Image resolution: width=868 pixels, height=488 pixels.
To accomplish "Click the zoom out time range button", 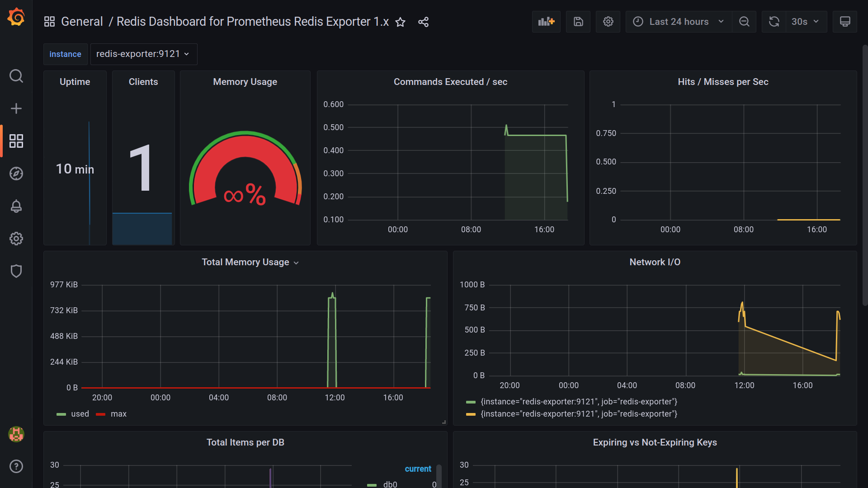I will (744, 22).
